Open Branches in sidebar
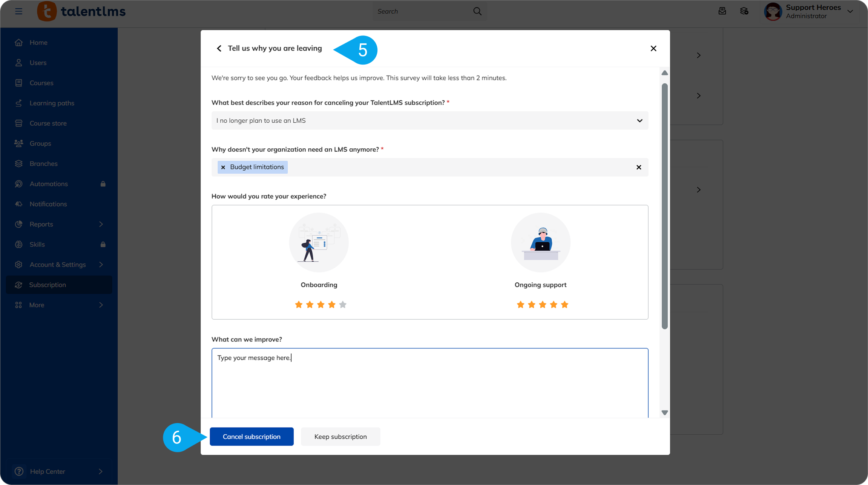Viewport: 868px width, 485px height. (x=43, y=163)
